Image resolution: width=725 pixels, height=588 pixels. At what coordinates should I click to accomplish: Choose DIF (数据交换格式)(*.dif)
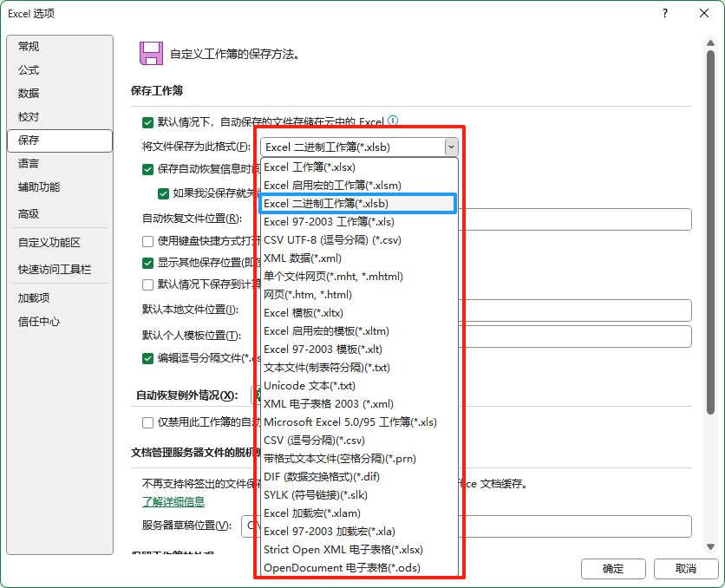tap(359, 477)
